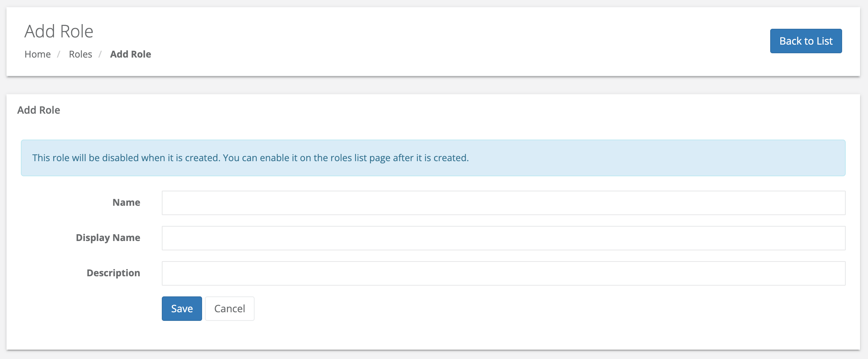Click the Add Role panel heading
This screenshot has height=359, width=868.
coord(38,110)
